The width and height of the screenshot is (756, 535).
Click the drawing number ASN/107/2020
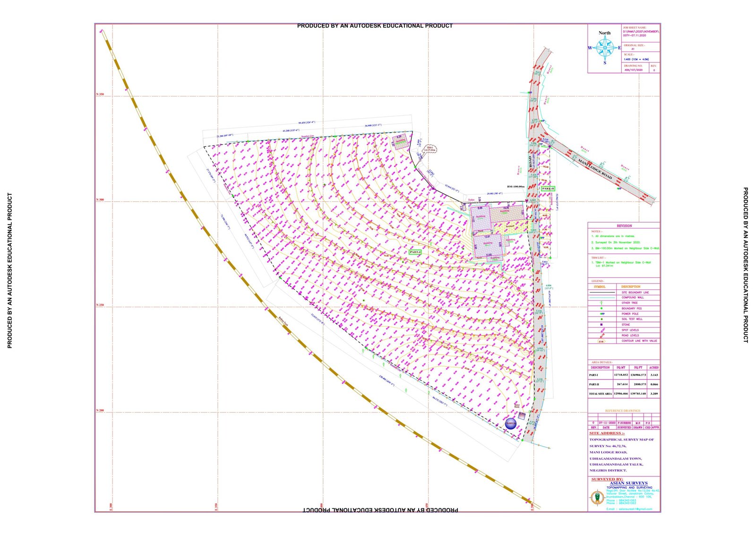pyautogui.click(x=633, y=70)
